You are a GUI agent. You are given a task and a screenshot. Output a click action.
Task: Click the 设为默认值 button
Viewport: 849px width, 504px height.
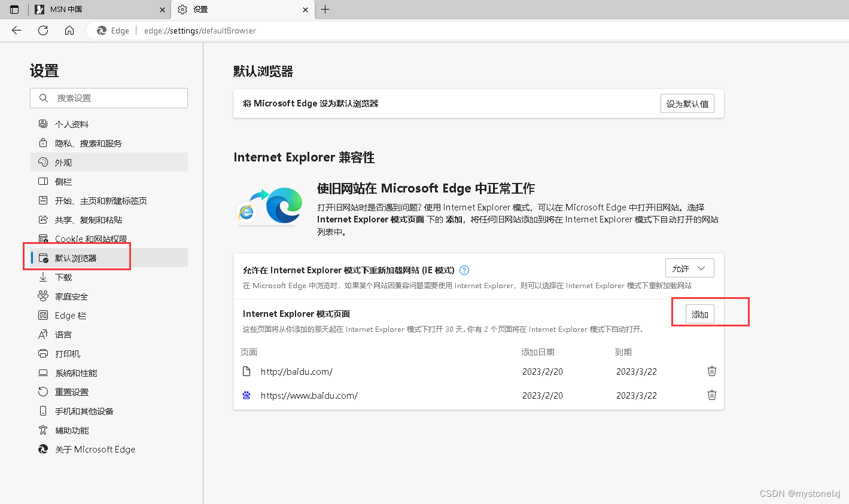[687, 104]
